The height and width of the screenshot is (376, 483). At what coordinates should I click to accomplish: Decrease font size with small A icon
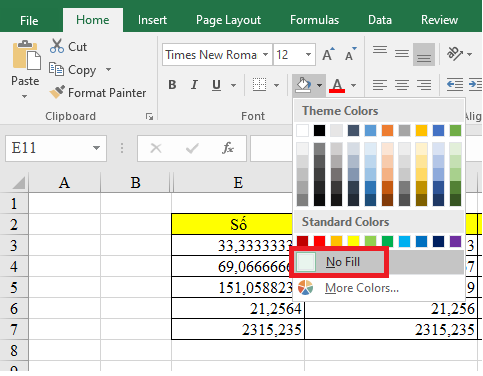pos(350,54)
